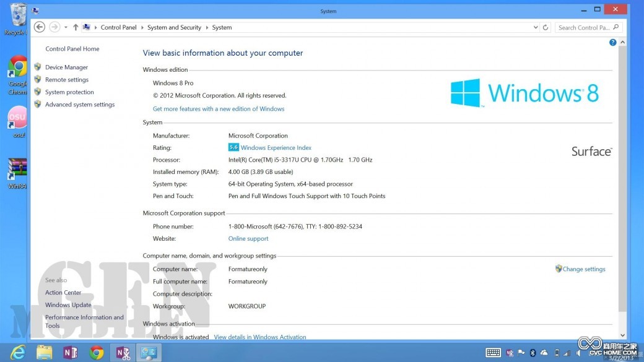The image size is (644, 362).
Task: Open the osu! desktop shortcut
Action: click(18, 122)
